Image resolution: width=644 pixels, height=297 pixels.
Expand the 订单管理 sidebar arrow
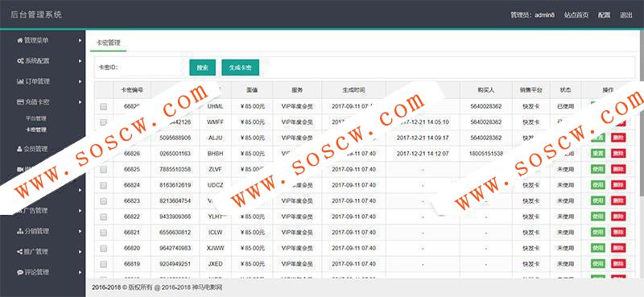tap(80, 81)
